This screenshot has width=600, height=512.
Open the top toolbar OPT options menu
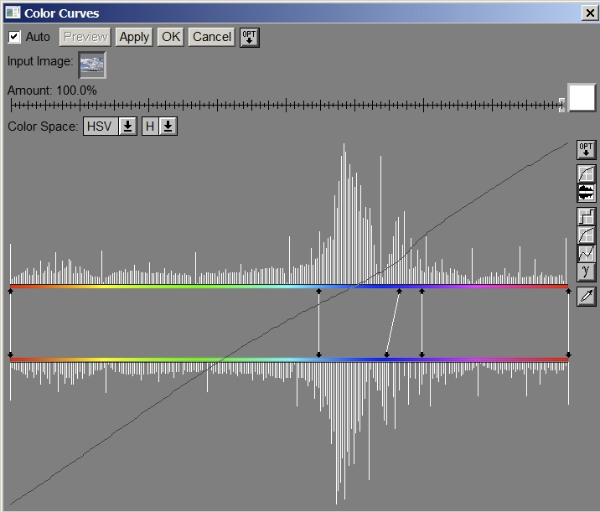(x=249, y=37)
